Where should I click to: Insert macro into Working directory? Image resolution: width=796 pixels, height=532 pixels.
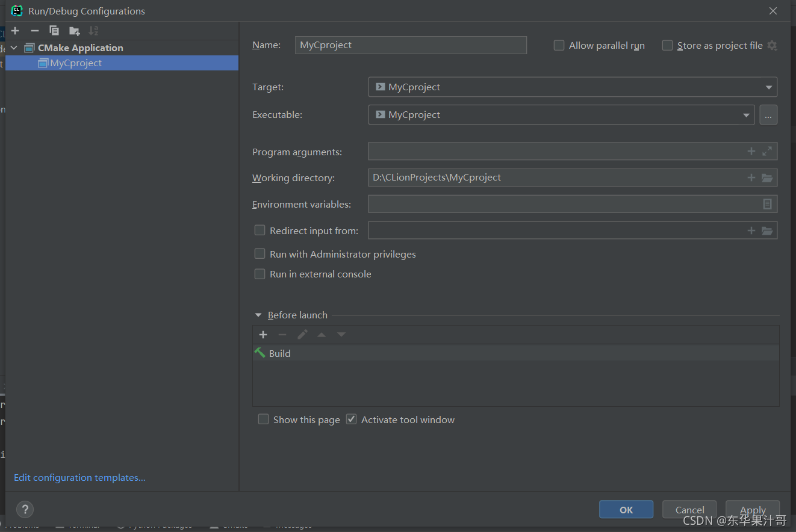(x=751, y=178)
